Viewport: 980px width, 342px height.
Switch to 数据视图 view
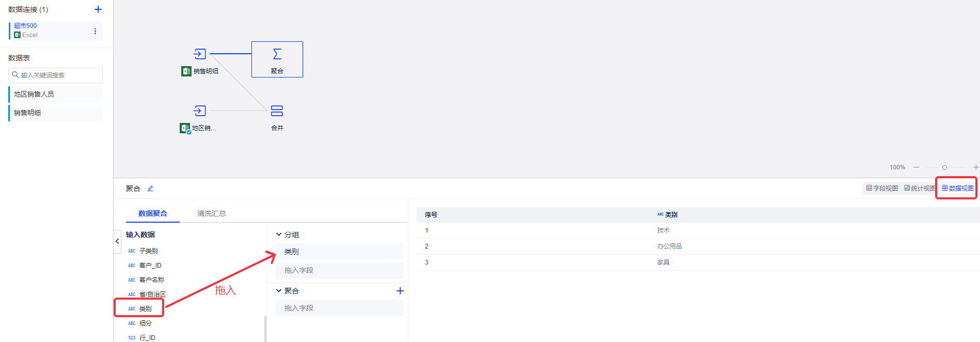958,189
